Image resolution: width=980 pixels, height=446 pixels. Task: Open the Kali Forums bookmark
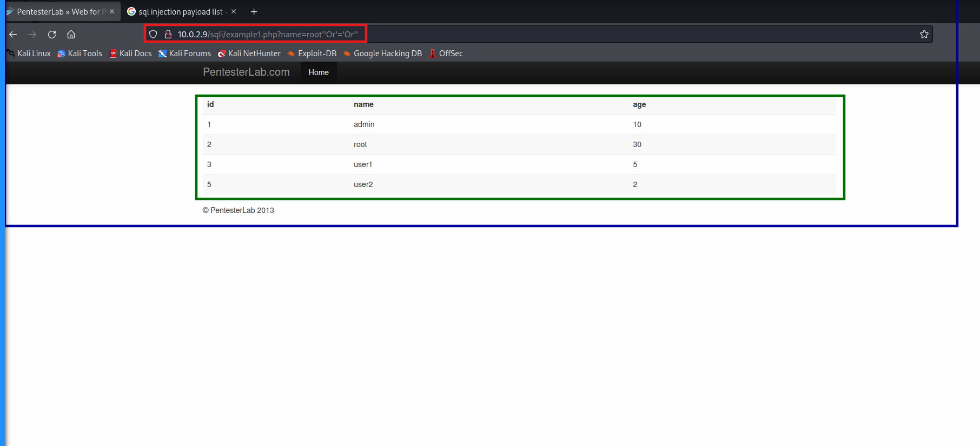[x=184, y=54]
